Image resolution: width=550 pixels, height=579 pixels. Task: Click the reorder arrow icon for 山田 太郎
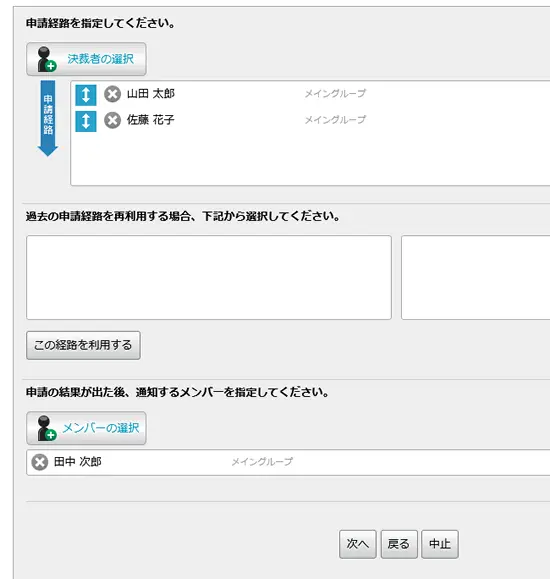[86, 95]
